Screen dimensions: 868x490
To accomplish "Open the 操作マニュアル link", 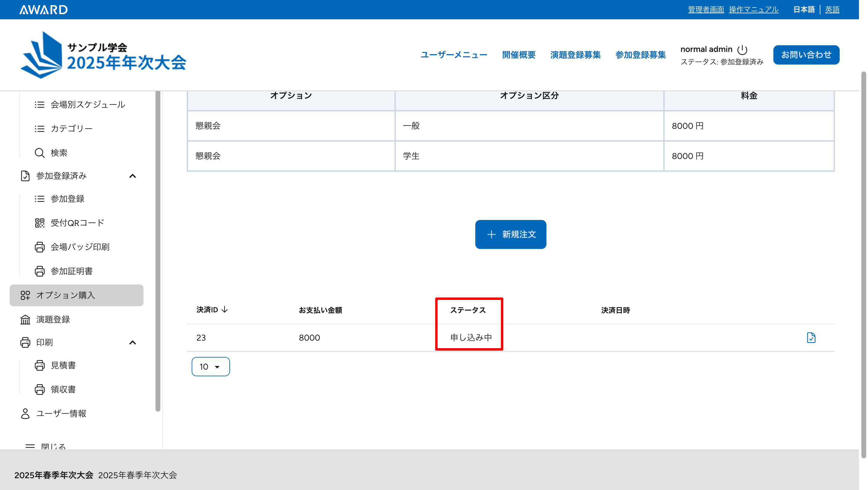I will click(753, 9).
